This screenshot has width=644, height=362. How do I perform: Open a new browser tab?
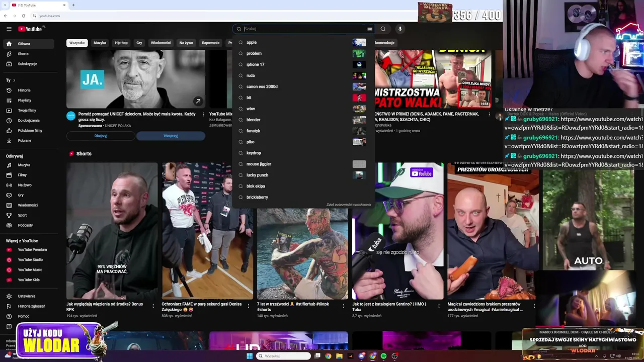[x=73, y=5]
